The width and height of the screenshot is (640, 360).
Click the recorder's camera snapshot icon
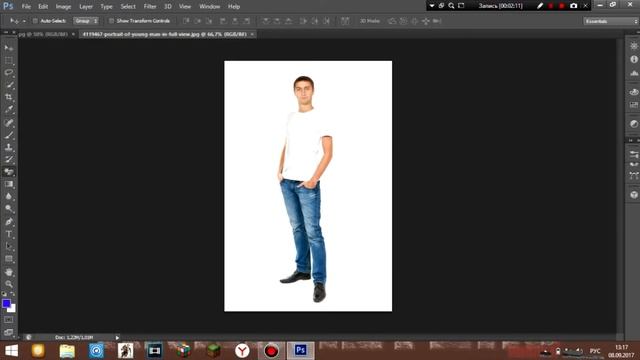pos(573,6)
